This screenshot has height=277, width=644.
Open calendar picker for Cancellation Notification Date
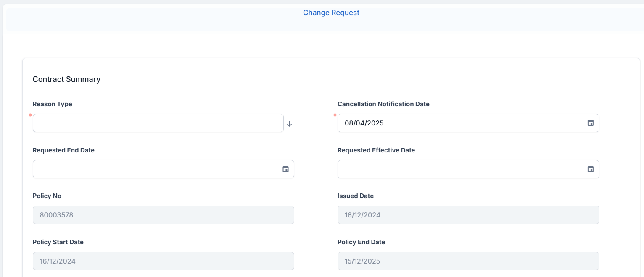[x=590, y=123]
